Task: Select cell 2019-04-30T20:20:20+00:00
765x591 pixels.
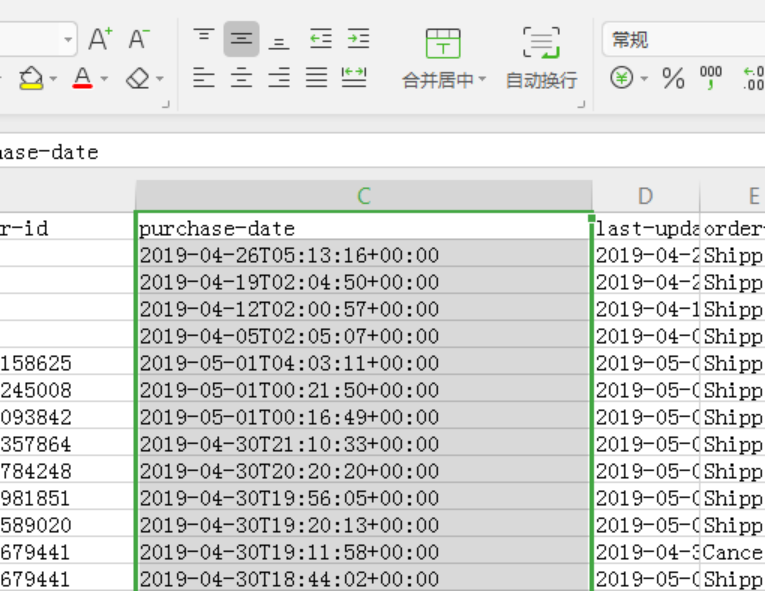Action: [x=363, y=471]
